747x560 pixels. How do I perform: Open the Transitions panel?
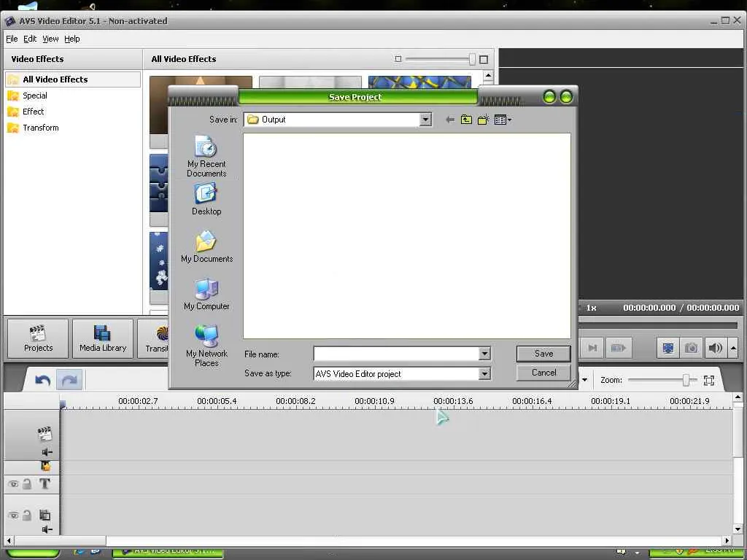[x=153, y=338]
